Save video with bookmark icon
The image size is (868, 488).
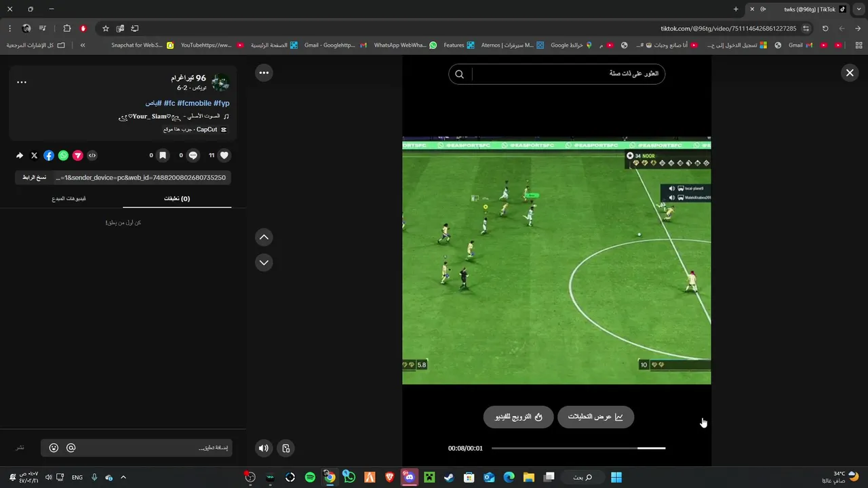tap(163, 155)
